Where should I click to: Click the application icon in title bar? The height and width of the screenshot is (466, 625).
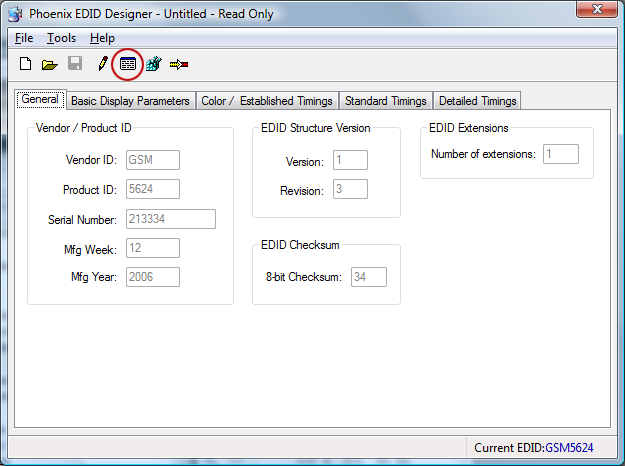[15, 14]
